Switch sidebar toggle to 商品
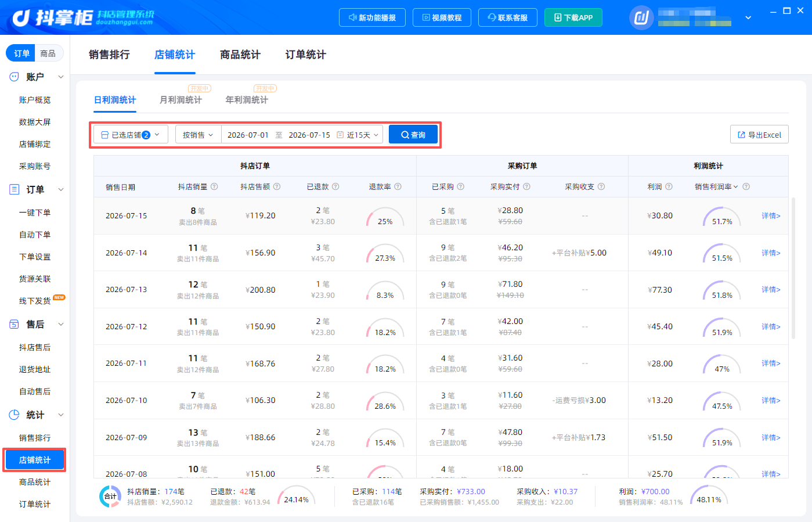This screenshot has height=522, width=812. (48, 53)
